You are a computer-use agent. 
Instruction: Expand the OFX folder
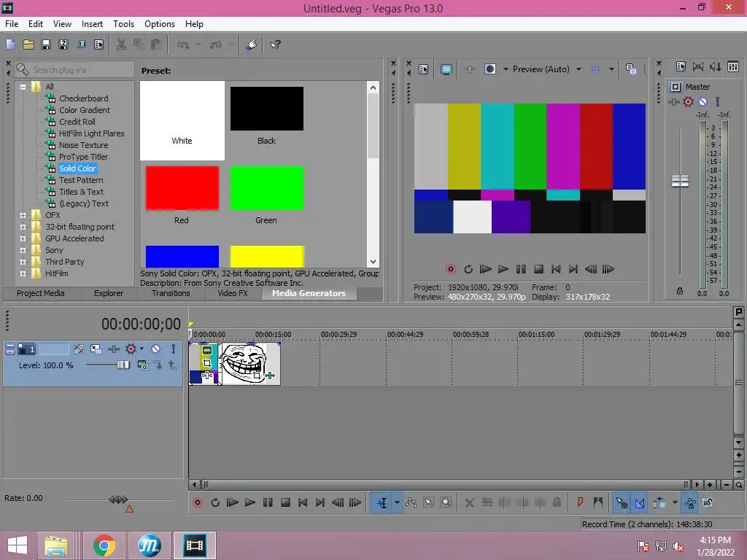(23, 215)
